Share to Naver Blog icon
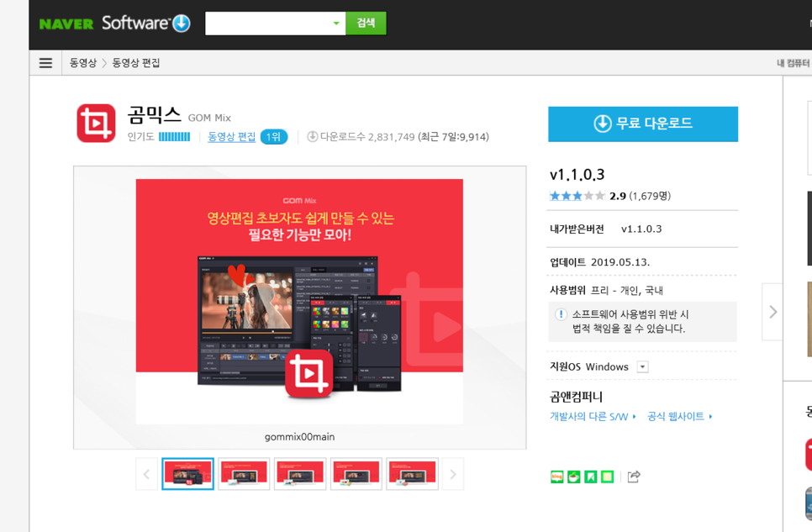The width and height of the screenshot is (812, 532). coord(556,477)
